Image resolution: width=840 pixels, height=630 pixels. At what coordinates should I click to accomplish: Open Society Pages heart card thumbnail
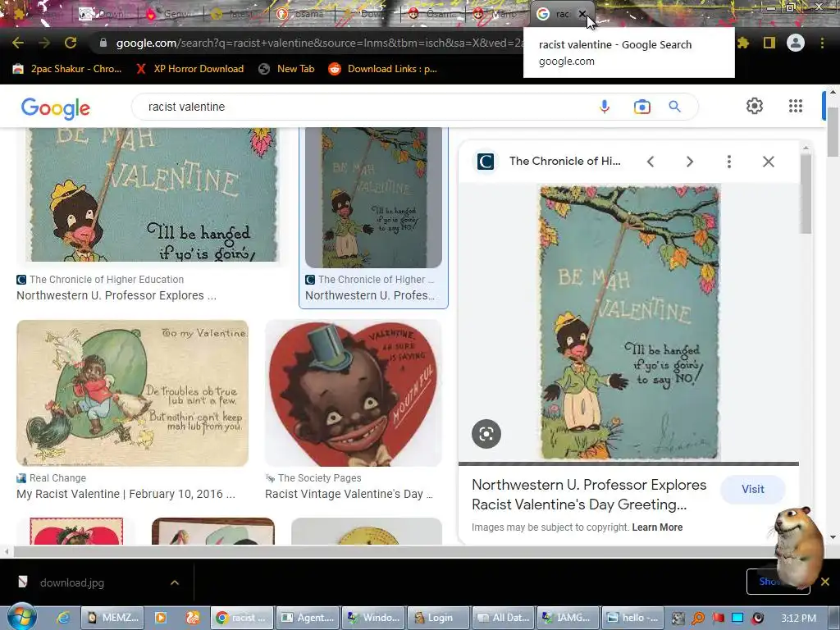354,393
